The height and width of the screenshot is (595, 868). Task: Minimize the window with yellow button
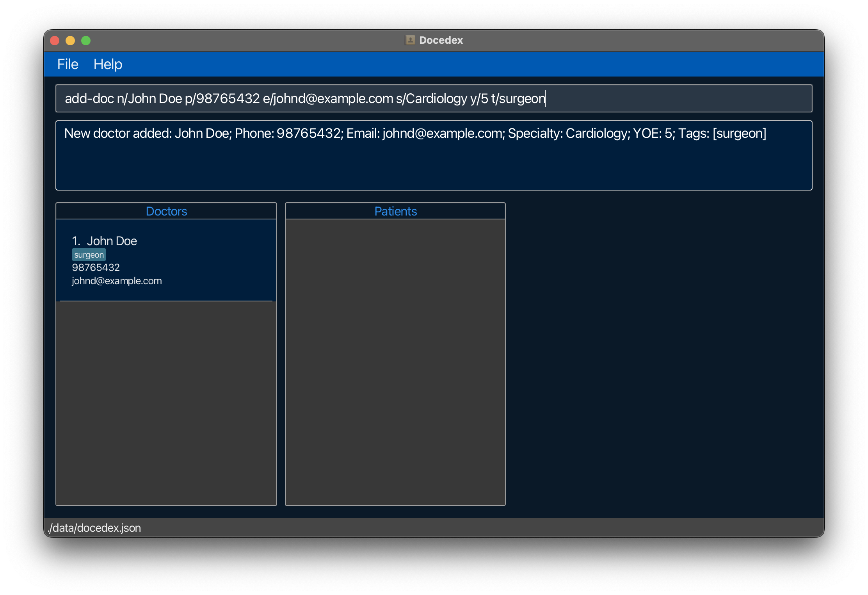(70, 41)
